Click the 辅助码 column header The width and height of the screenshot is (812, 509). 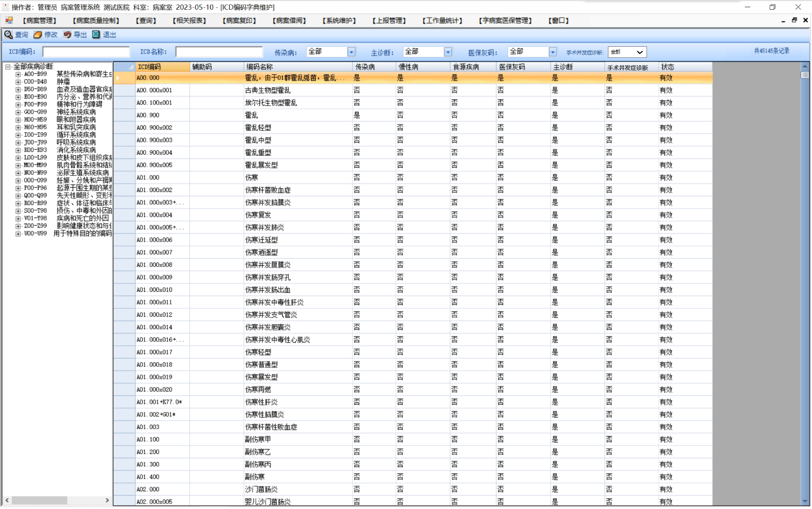click(217, 67)
